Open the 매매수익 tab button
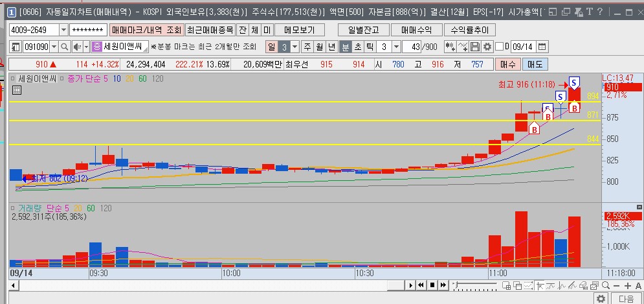Viewport: 644px width, 304px height. click(416, 30)
